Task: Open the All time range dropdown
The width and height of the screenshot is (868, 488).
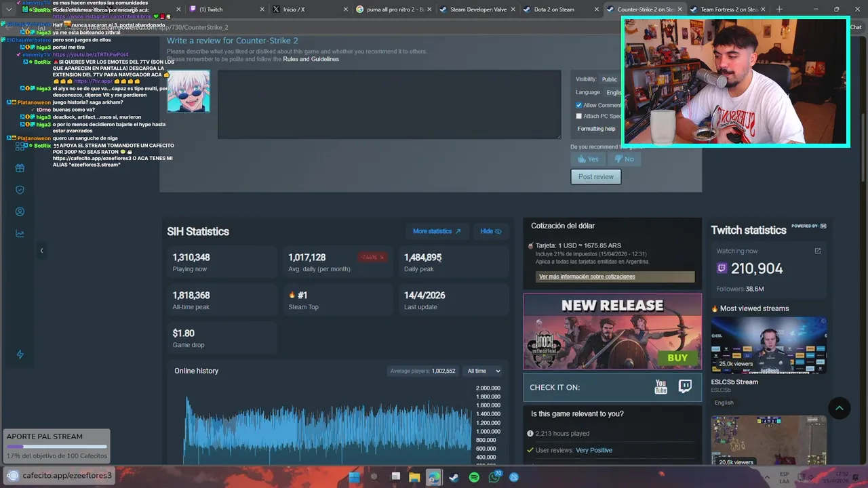Action: pyautogui.click(x=484, y=371)
